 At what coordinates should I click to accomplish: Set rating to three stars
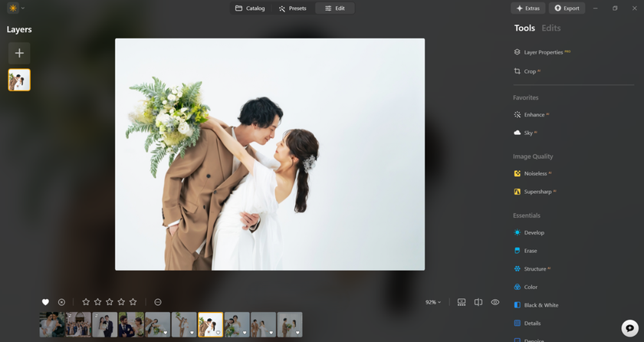(x=110, y=302)
